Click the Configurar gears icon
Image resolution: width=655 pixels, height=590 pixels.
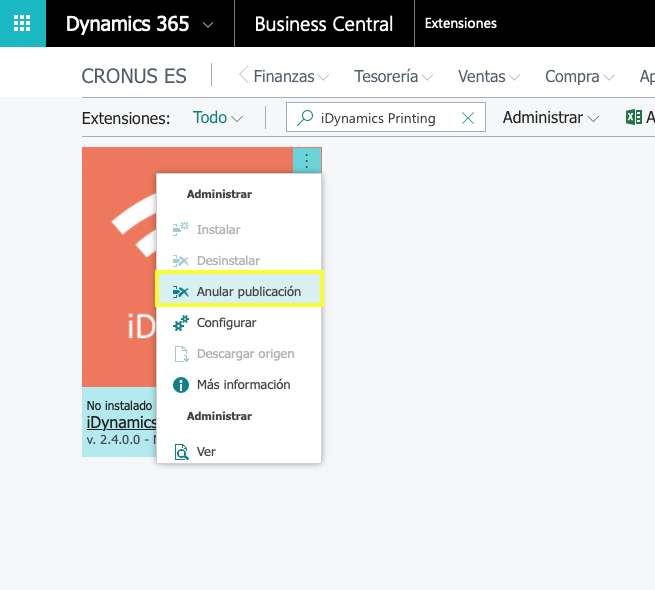[x=180, y=323]
